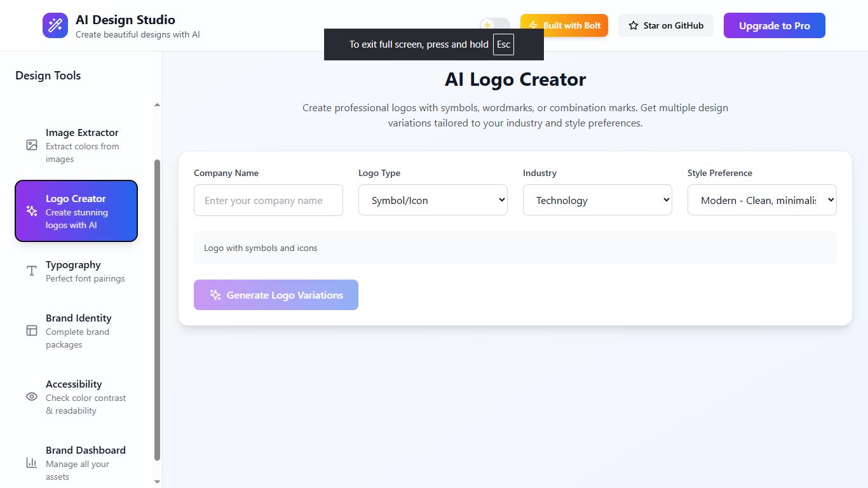Click the star icon beside Star on GitHub
Viewport: 868px width, 488px height.
[632, 25]
